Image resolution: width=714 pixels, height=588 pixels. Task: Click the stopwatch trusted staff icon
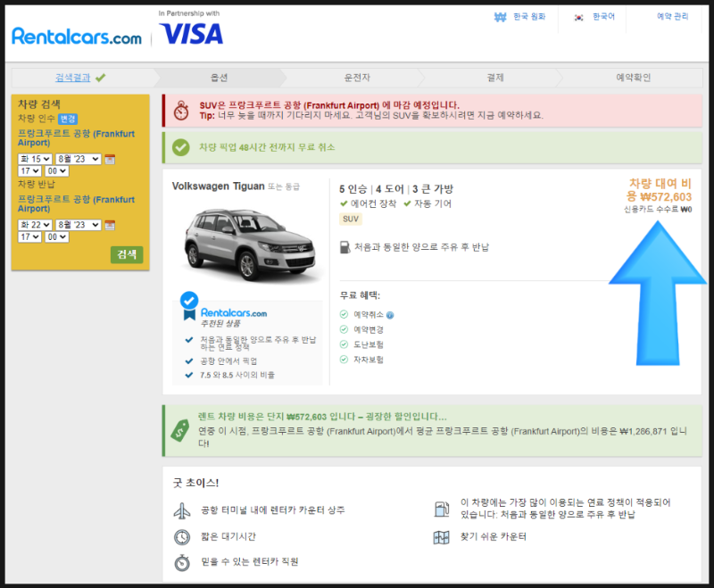182,562
